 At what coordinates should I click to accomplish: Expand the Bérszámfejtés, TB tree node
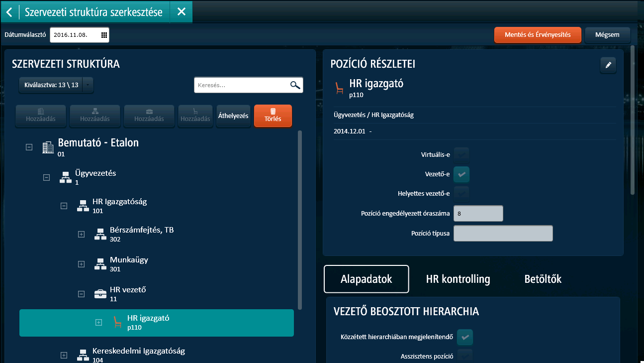[82, 235]
